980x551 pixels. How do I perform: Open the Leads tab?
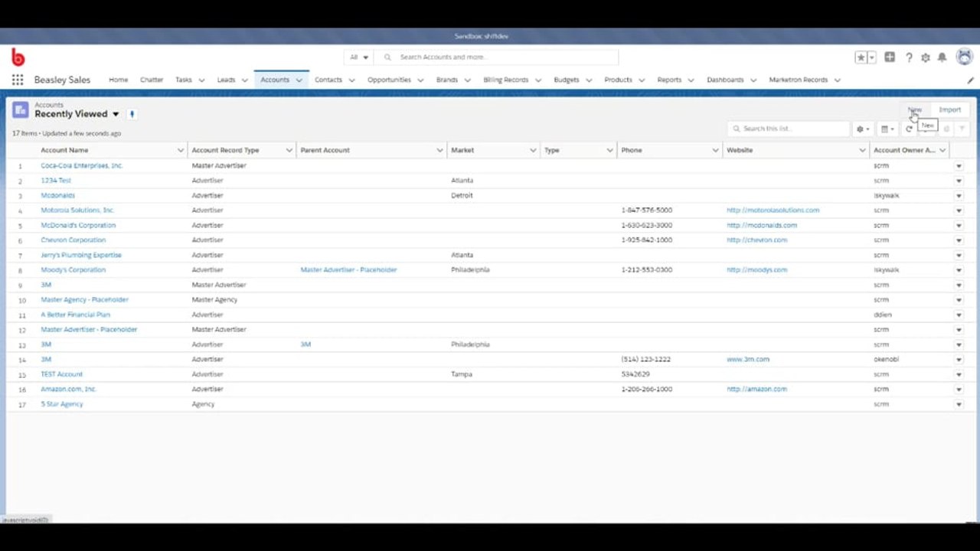(x=226, y=80)
